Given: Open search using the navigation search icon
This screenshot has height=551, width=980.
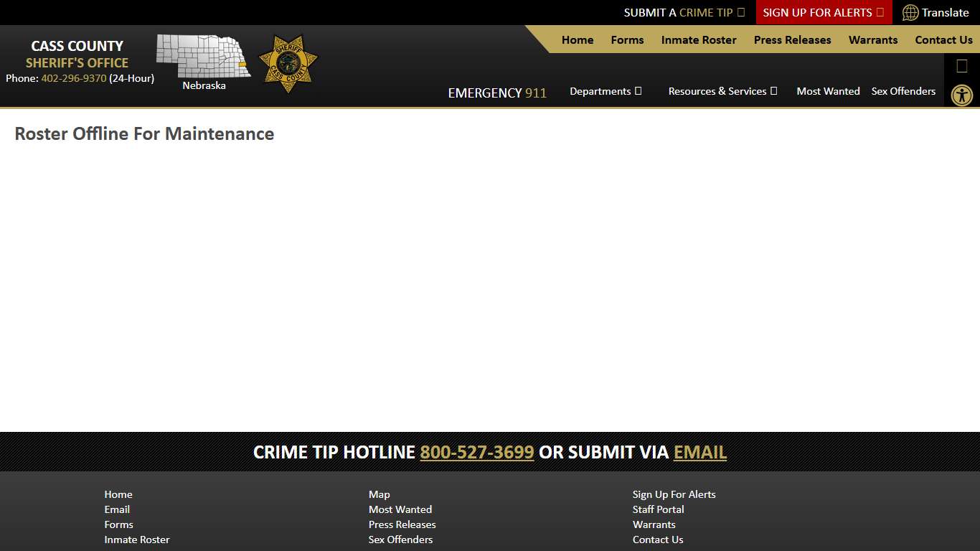Looking at the screenshot, I should tap(961, 65).
